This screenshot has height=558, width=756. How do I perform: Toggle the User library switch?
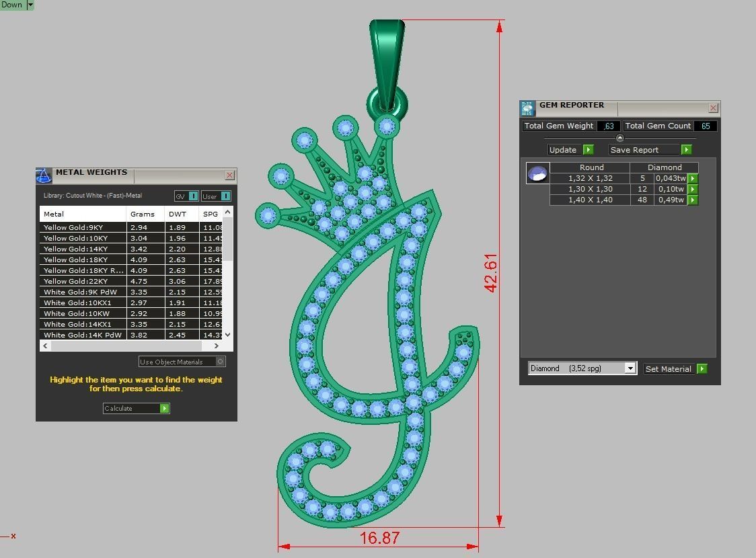pyautogui.click(x=225, y=196)
